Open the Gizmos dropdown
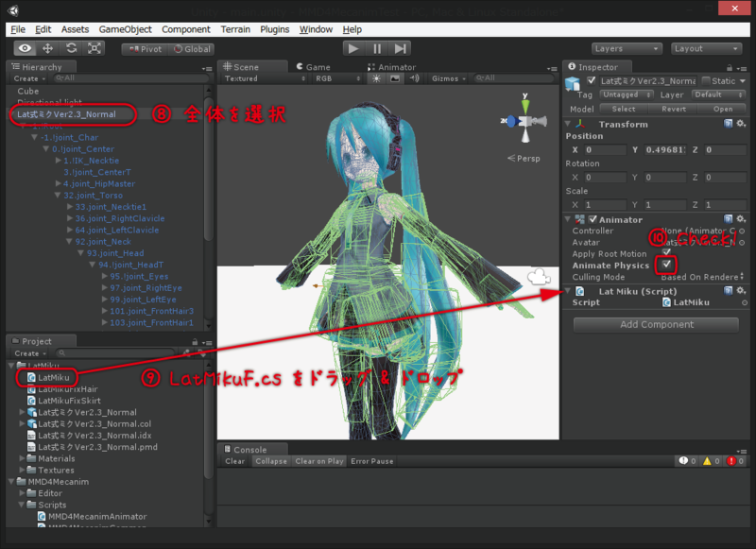This screenshot has width=756, height=549. tap(449, 78)
